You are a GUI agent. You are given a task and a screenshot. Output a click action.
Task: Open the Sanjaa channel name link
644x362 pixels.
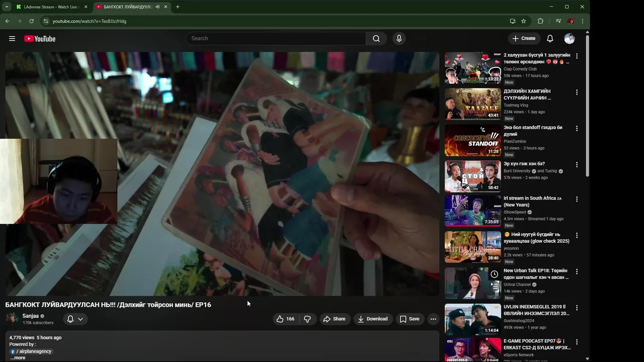(30, 316)
